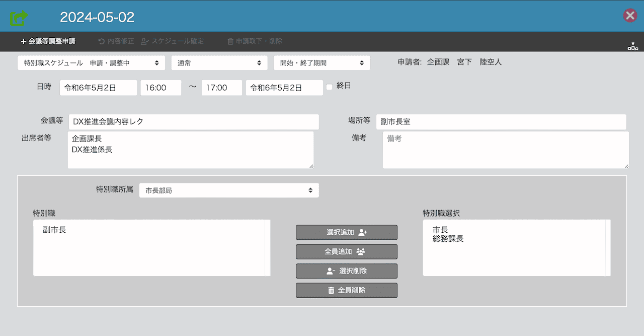Enable the 終日 all-day checkbox

point(330,87)
